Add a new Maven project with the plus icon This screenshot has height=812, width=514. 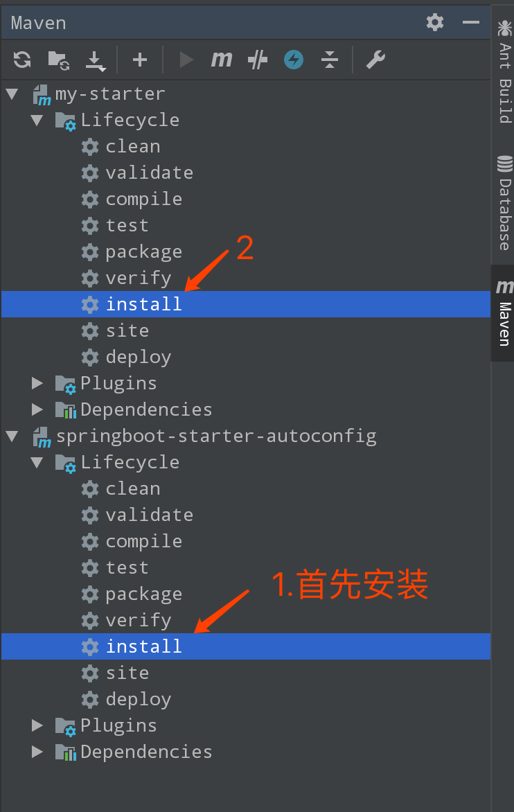coord(140,60)
